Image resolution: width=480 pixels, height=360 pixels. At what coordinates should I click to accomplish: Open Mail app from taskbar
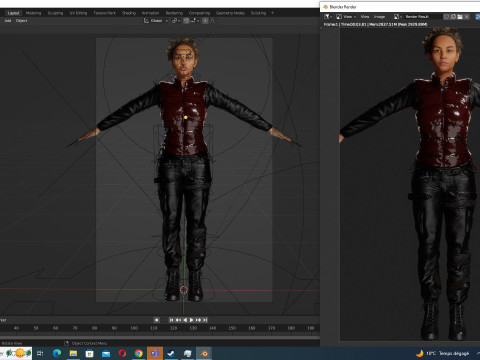106,353
